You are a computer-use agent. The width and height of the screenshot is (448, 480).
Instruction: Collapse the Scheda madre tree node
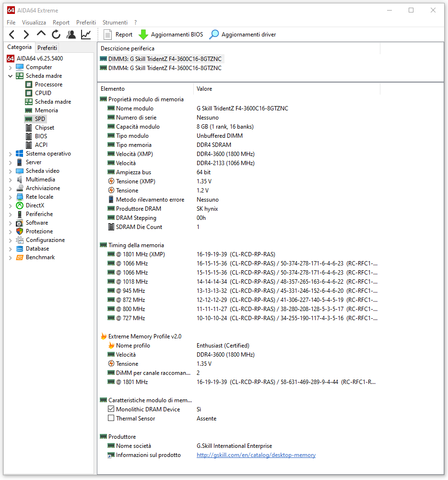tap(11, 76)
